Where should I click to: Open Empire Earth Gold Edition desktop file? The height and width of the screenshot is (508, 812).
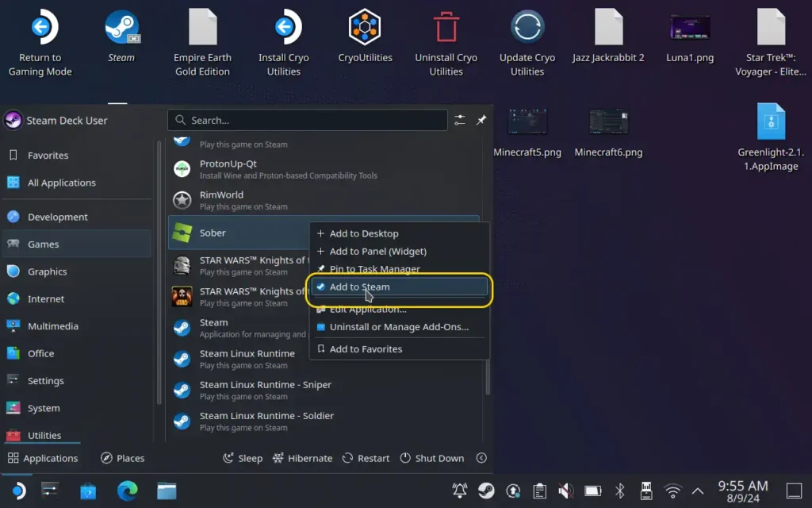(x=202, y=43)
